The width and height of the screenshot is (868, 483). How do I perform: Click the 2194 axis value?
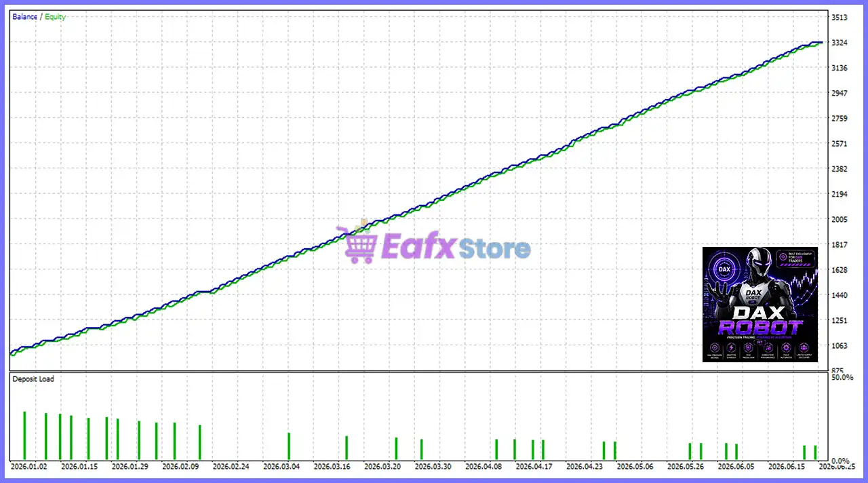click(x=840, y=194)
